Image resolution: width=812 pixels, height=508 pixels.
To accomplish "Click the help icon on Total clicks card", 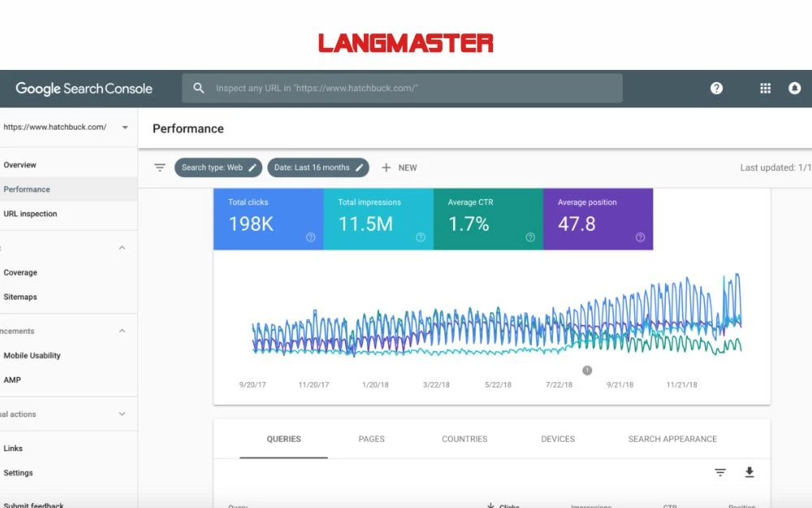I will [310, 237].
